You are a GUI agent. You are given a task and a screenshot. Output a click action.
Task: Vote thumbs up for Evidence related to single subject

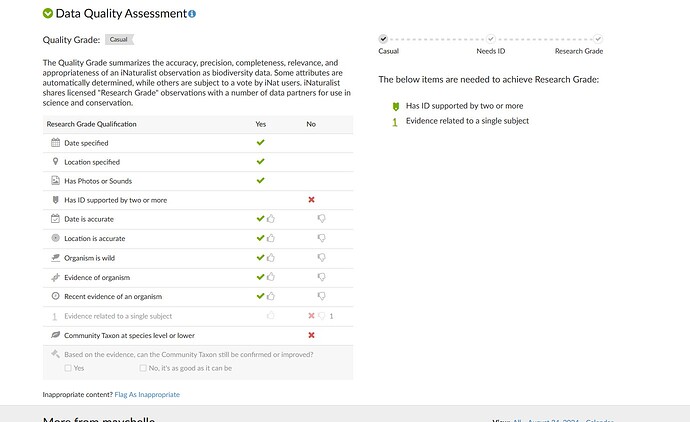pyautogui.click(x=271, y=316)
